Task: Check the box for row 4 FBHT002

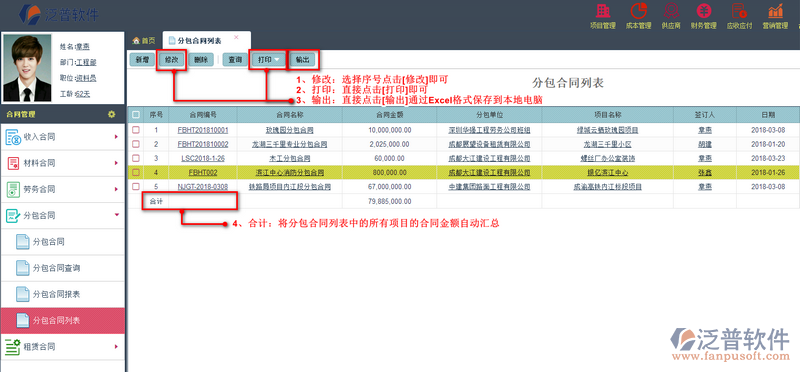Action: 136,172
